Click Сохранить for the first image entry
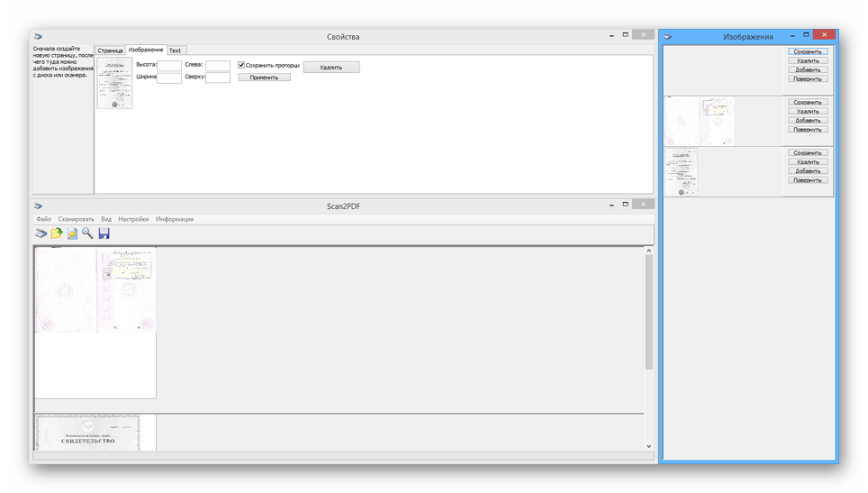 pyautogui.click(x=808, y=51)
